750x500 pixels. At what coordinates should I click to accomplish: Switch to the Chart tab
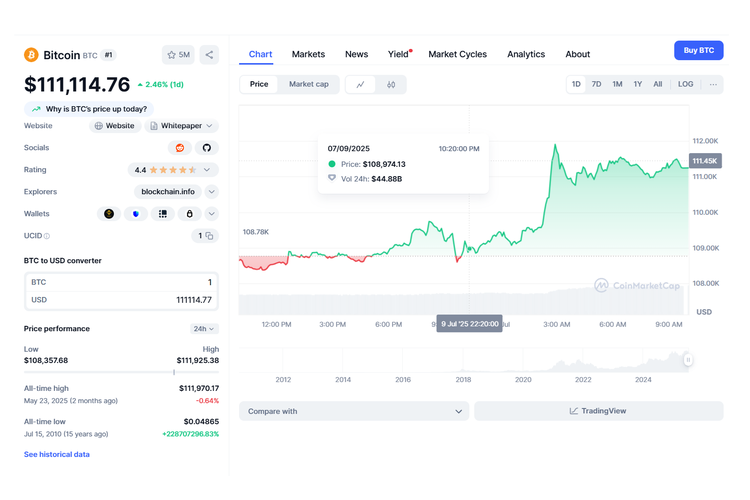pos(260,54)
